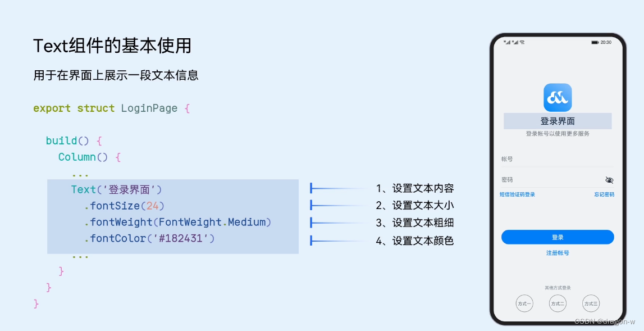Image resolution: width=644 pixels, height=331 pixels.
Task: Open the 注册帐号 registration link
Action: coord(558,253)
